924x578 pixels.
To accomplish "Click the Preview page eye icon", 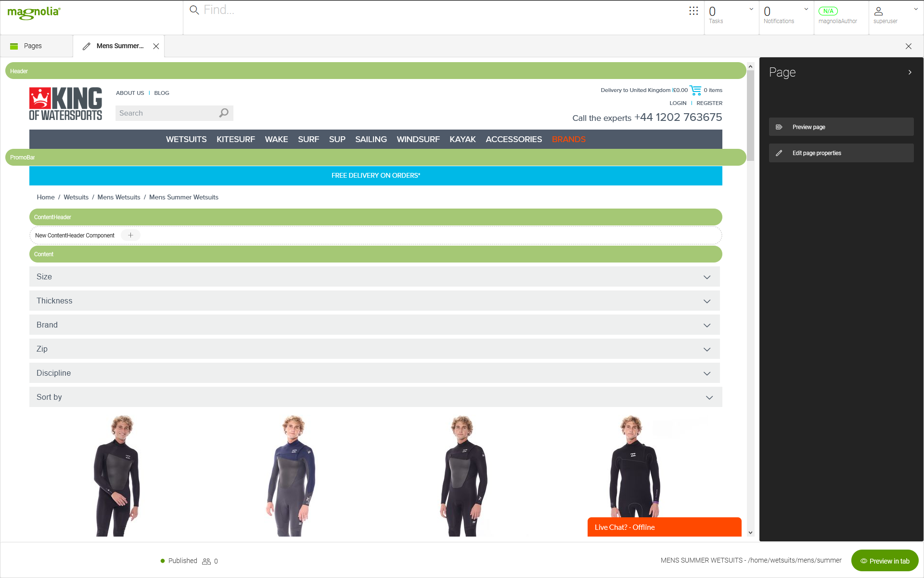I will (x=778, y=127).
